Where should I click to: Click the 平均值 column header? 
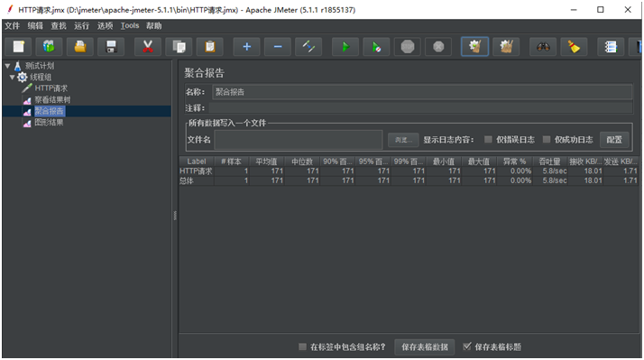click(267, 162)
